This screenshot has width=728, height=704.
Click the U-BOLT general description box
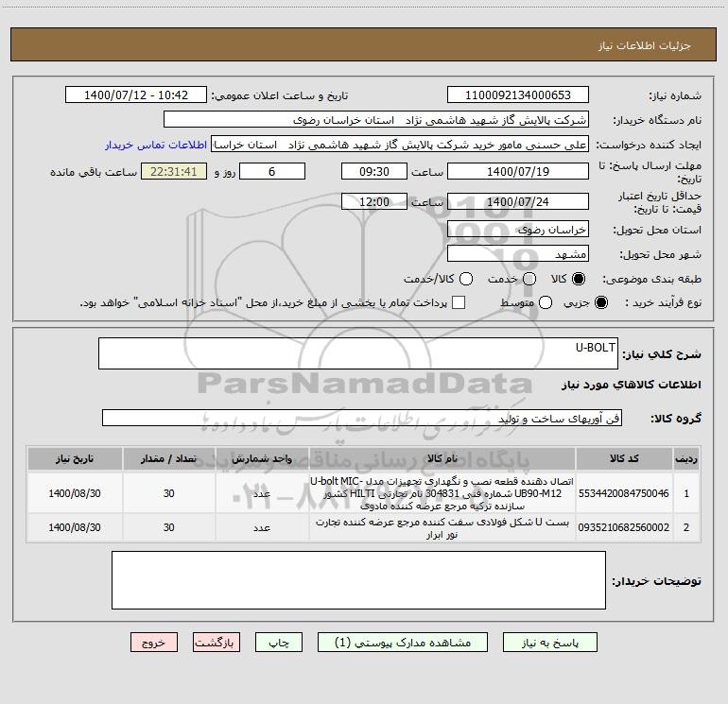tap(358, 353)
